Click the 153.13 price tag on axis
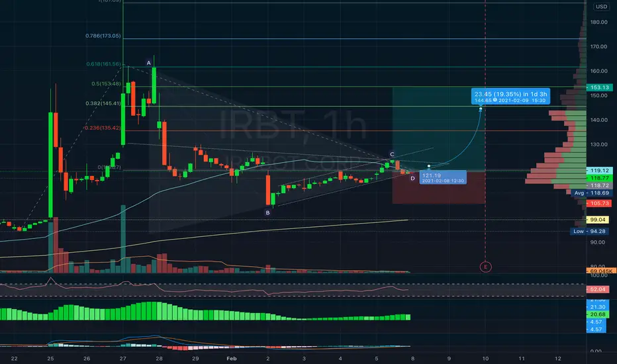This screenshot has width=617, height=364. tap(599, 87)
